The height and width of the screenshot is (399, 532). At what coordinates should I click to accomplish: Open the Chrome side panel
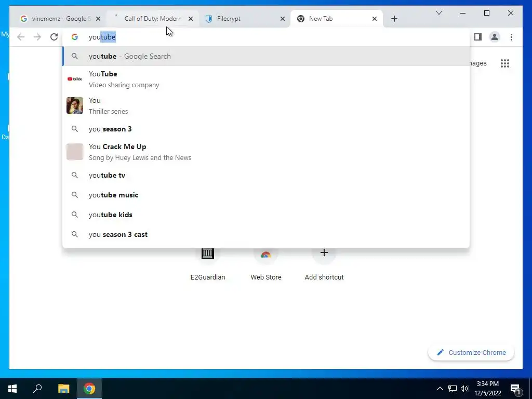pyautogui.click(x=478, y=37)
